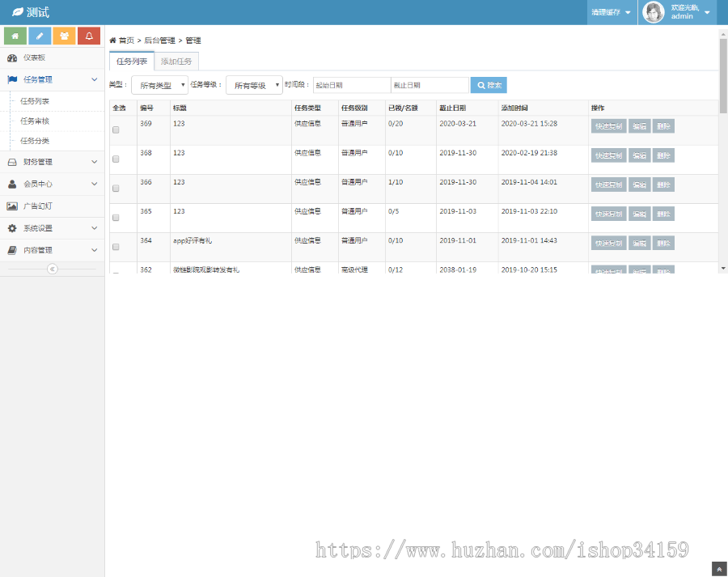Click the green home shortcut button
Image resolution: width=728 pixels, height=577 pixels.
(15, 36)
